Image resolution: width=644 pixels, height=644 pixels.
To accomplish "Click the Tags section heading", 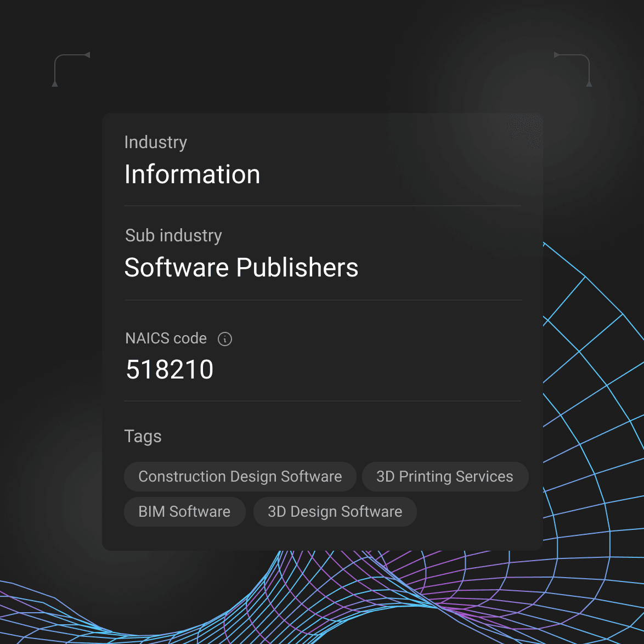I will (x=143, y=436).
